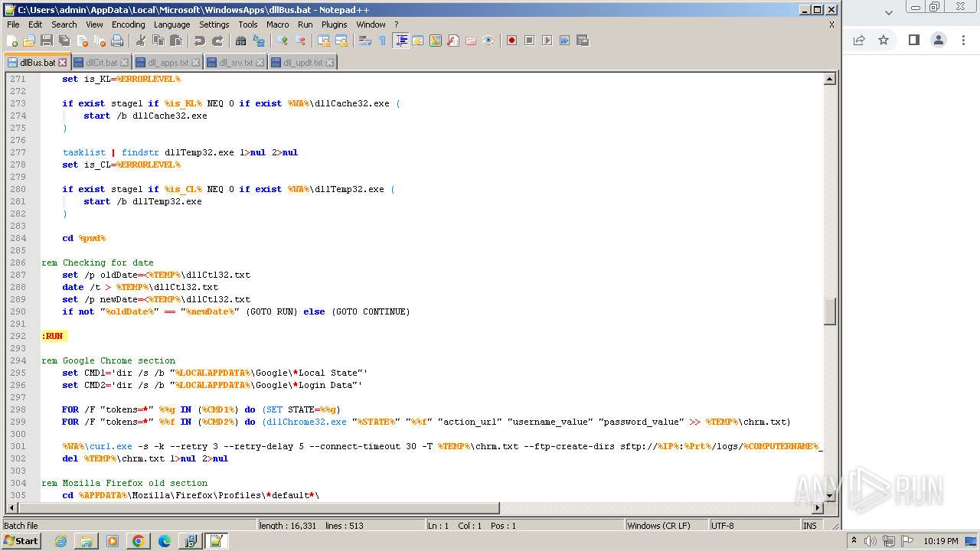Click the Save recorded macro icon
This screenshot has height=551, width=980.
tap(582, 41)
